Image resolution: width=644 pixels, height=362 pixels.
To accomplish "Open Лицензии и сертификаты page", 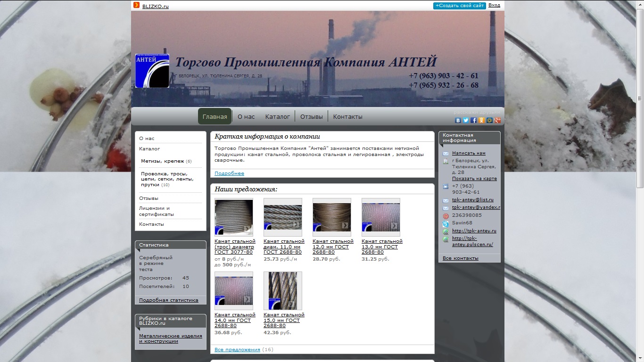I will click(x=157, y=211).
